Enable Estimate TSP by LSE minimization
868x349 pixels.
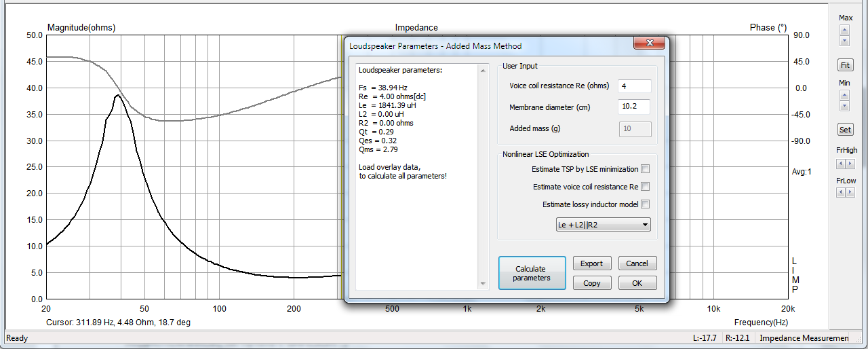pos(646,169)
